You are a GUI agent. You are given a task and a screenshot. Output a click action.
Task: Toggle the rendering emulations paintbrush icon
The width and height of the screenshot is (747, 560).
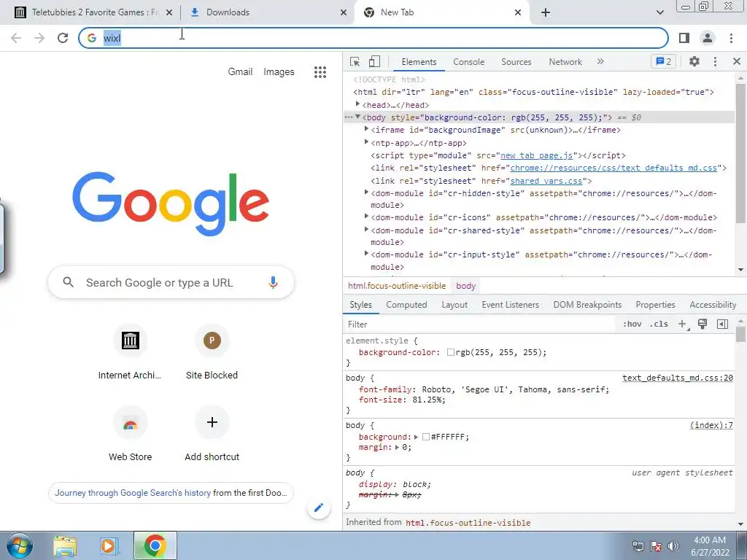point(703,324)
